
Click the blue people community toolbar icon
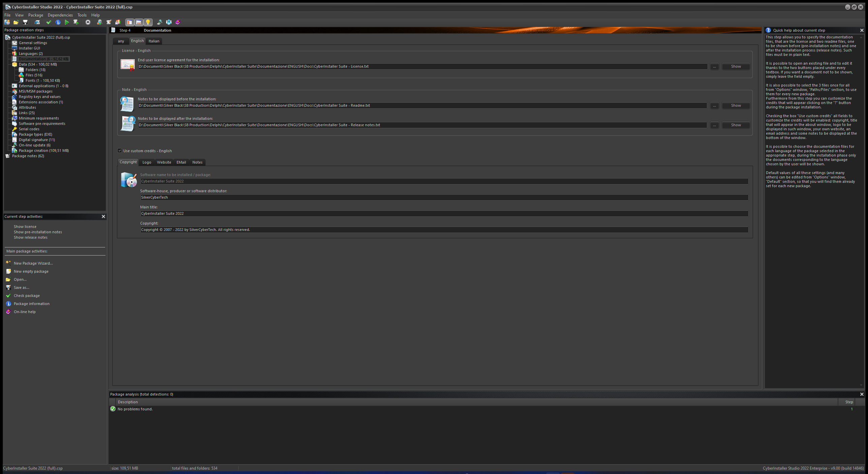coord(168,22)
